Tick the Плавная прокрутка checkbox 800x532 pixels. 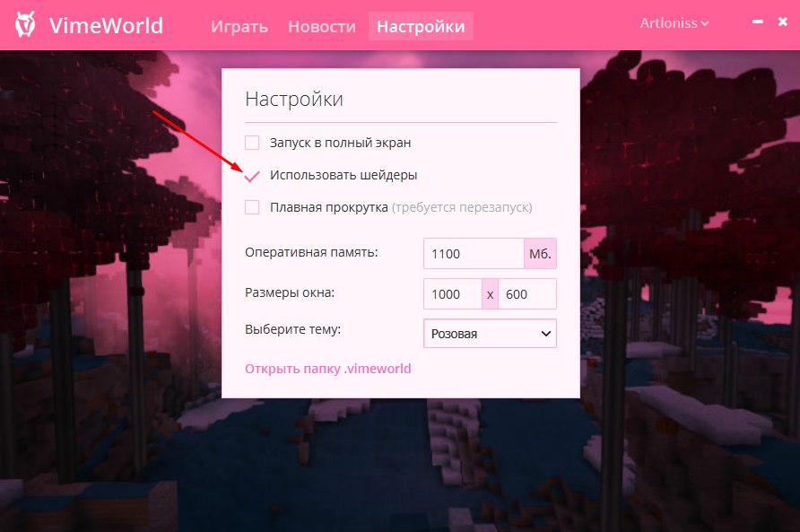click(x=252, y=207)
